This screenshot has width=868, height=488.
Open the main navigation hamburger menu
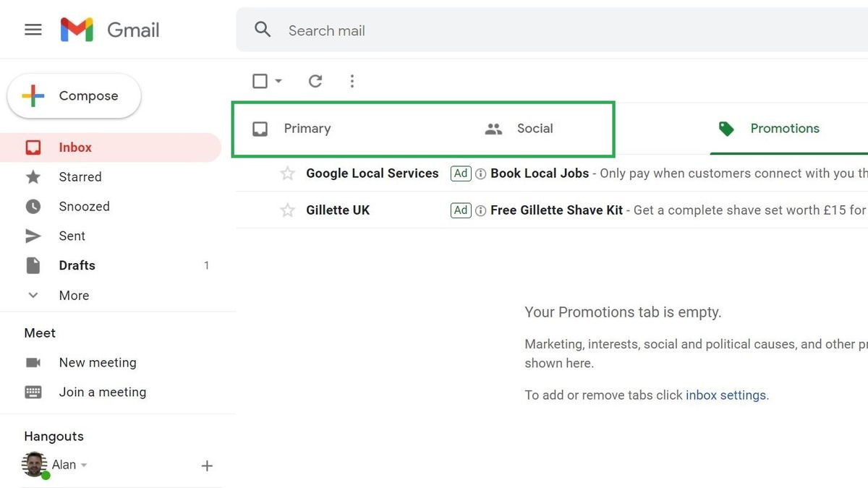(x=33, y=30)
